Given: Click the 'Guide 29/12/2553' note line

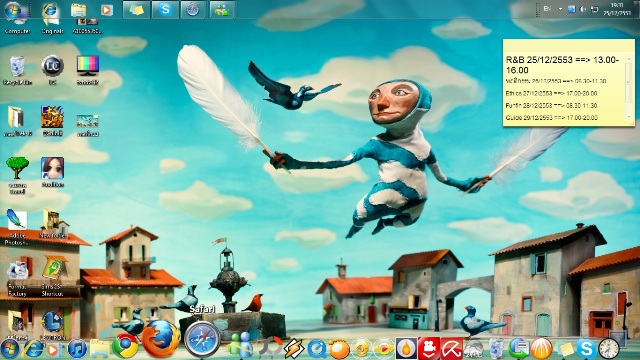Looking at the screenshot, I should 551,118.
